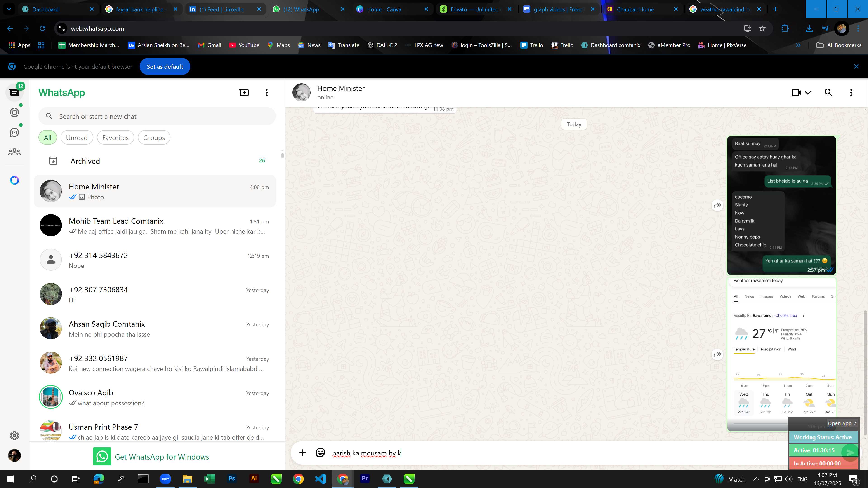
Task: Expand the tab search dropdown in Chrome
Action: (9, 9)
